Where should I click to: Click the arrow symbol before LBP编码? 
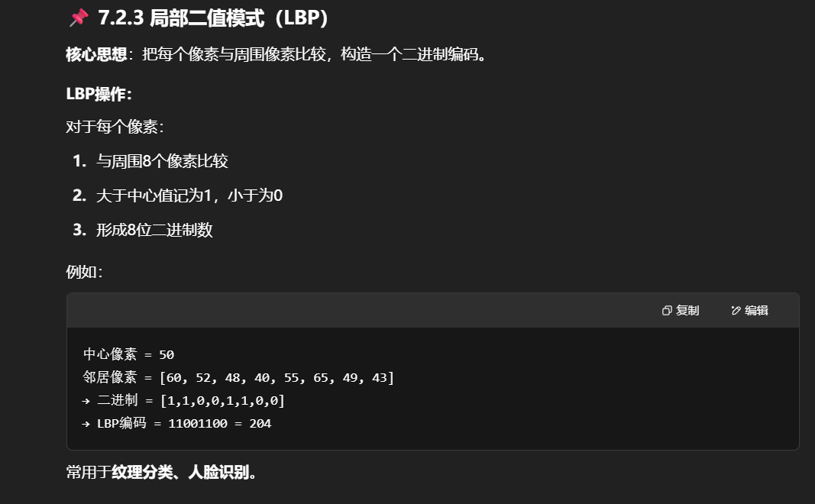click(x=86, y=423)
